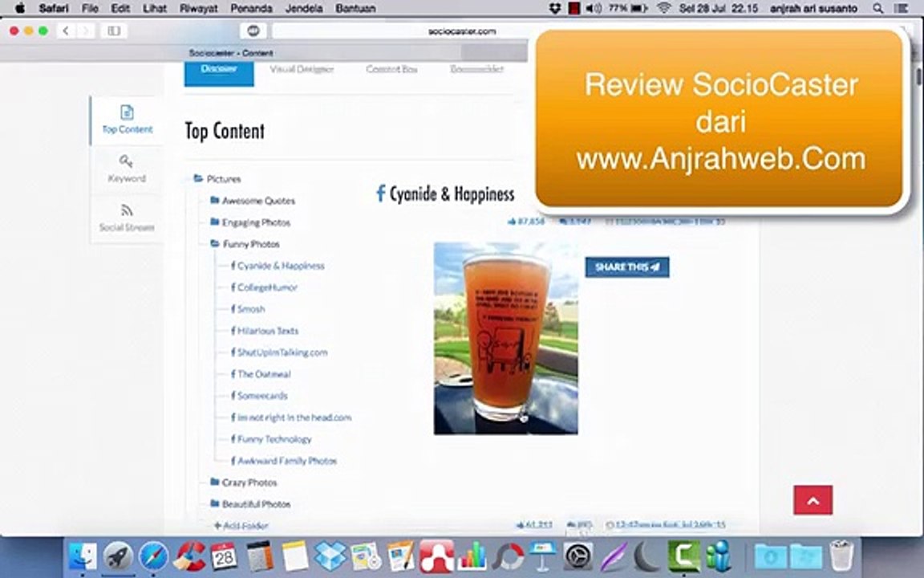924x578 pixels.
Task: Open the Social Stream sidebar section
Action: click(126, 218)
